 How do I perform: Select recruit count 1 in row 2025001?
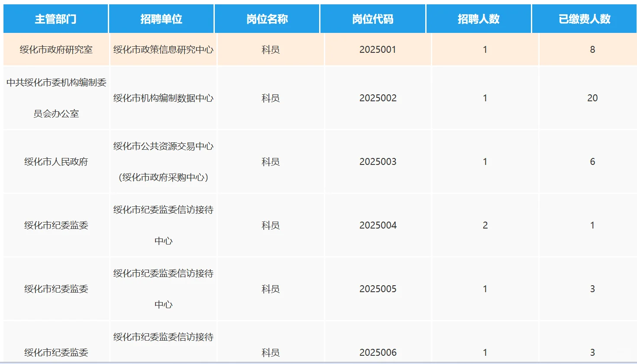tap(485, 50)
